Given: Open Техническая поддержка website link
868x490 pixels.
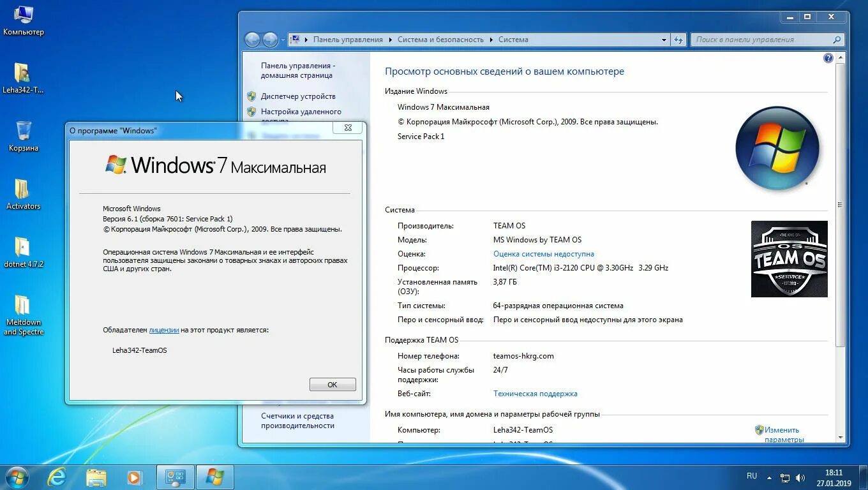Looking at the screenshot, I should [535, 394].
